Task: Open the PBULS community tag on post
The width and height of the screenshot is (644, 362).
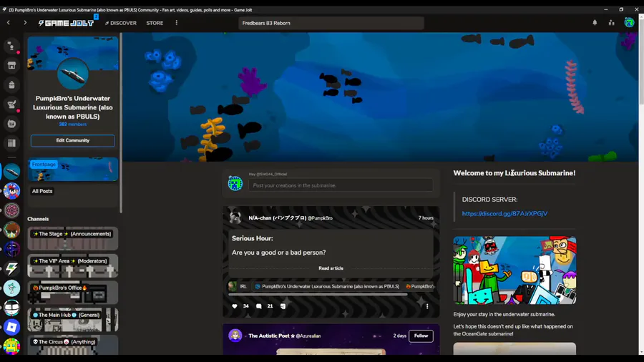Action: click(327, 286)
